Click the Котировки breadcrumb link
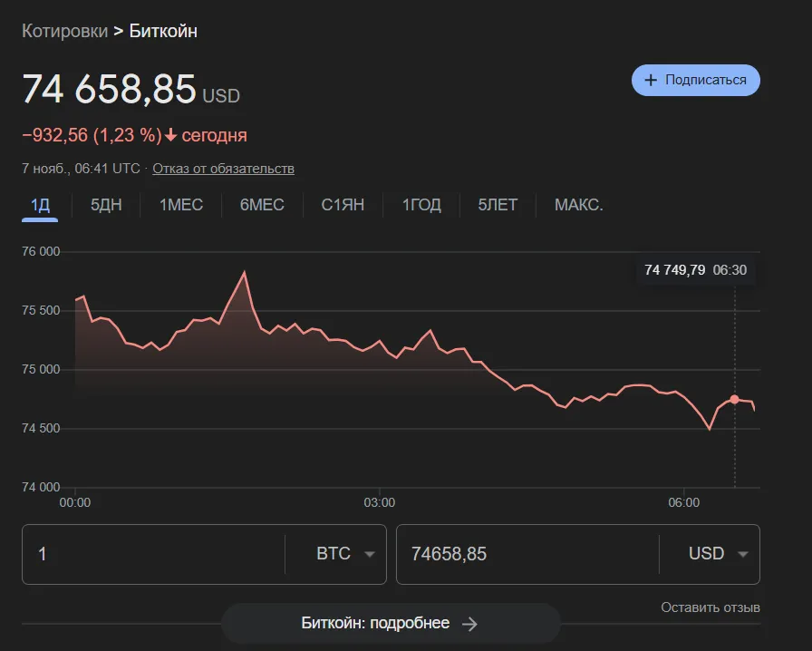The width and height of the screenshot is (812, 651). pos(63,32)
